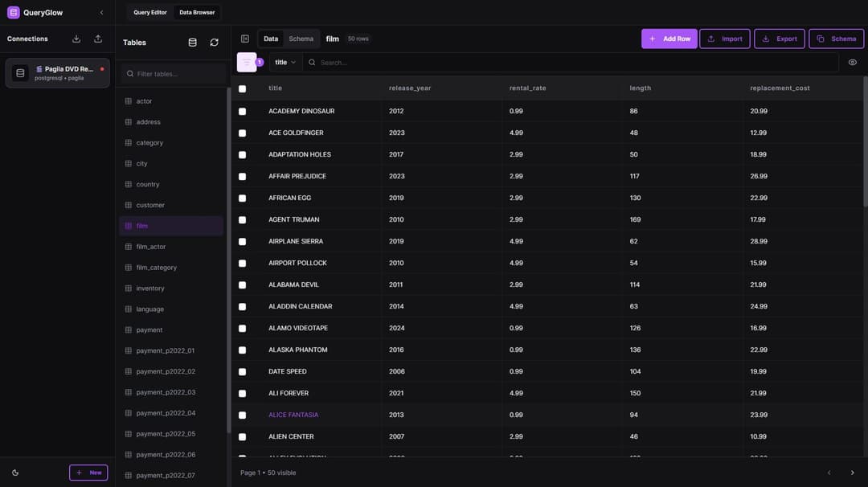The width and height of the screenshot is (868, 487).
Task: Click the length column header
Action: 640,88
